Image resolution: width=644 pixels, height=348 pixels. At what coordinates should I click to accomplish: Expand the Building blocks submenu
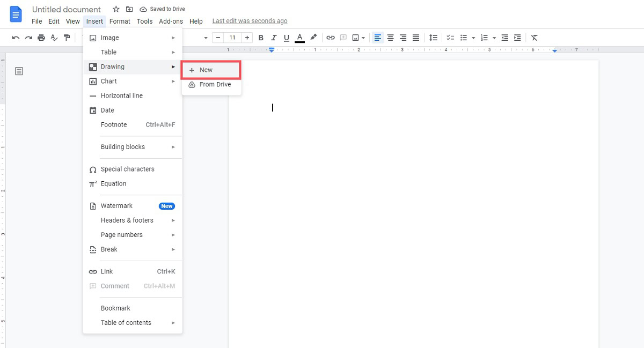click(133, 147)
